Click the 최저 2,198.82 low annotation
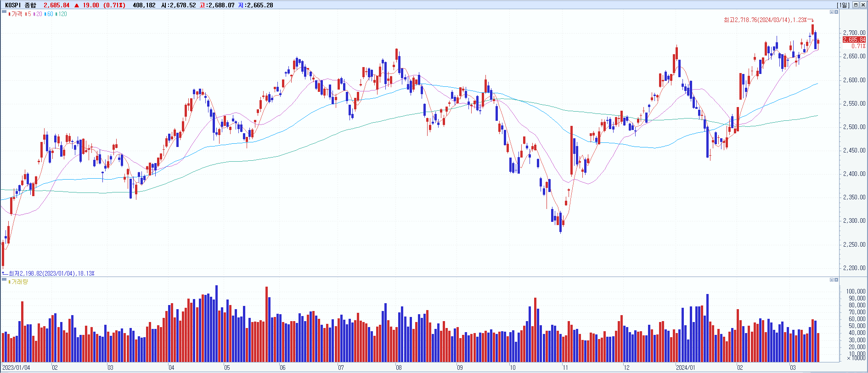Image resolution: width=868 pixels, height=373 pixels. coord(51,273)
